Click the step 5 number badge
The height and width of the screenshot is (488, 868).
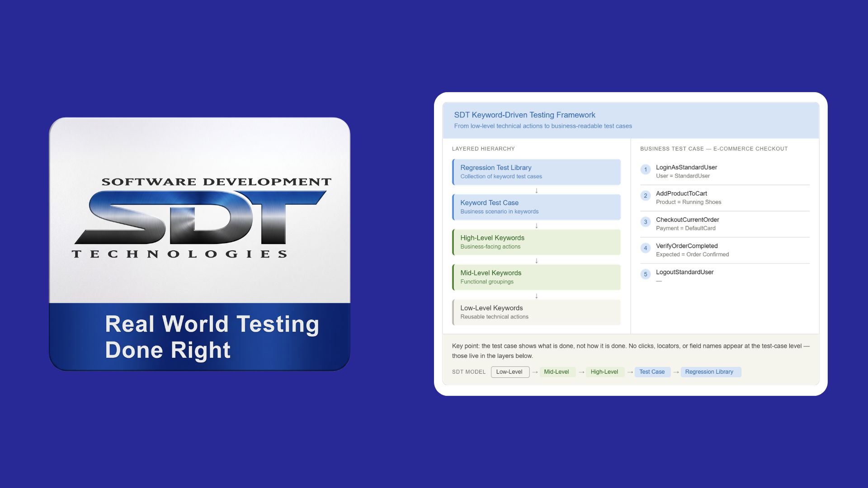(645, 275)
